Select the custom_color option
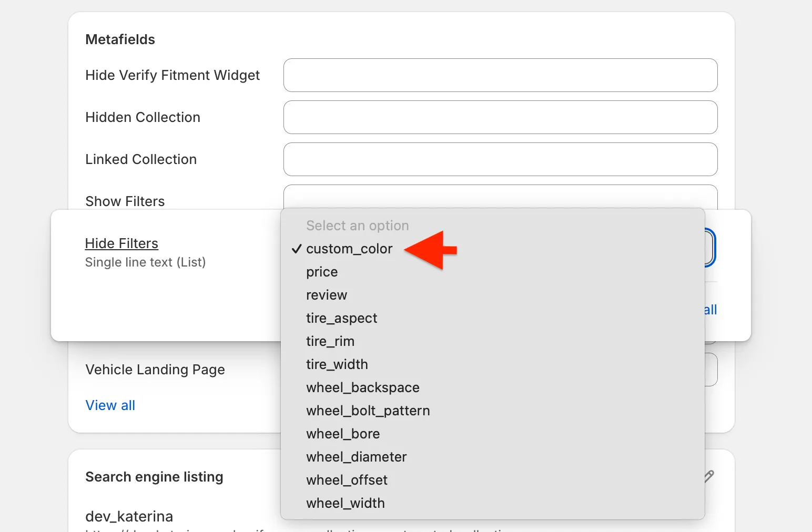 pyautogui.click(x=349, y=249)
